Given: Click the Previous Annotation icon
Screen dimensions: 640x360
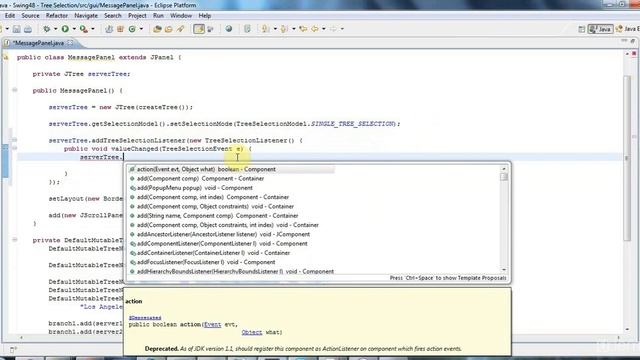Looking at the screenshot, I should 284,29.
